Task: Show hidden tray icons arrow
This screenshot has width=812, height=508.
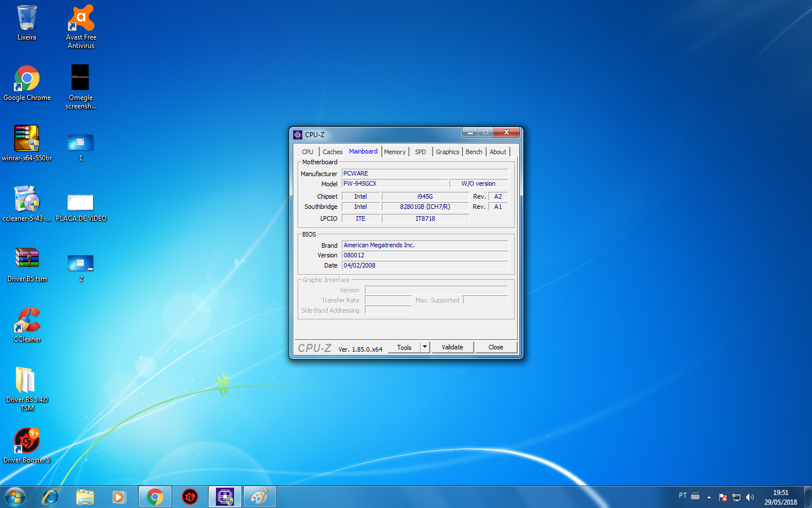Action: click(x=709, y=497)
